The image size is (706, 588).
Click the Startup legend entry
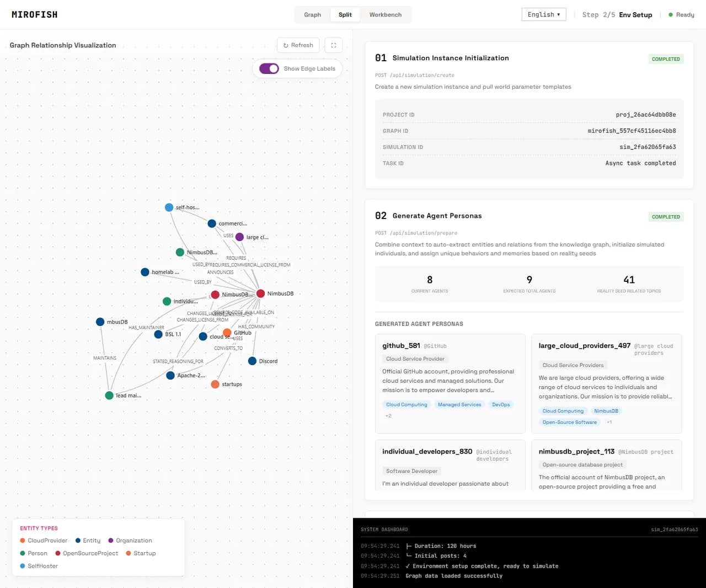click(x=141, y=553)
